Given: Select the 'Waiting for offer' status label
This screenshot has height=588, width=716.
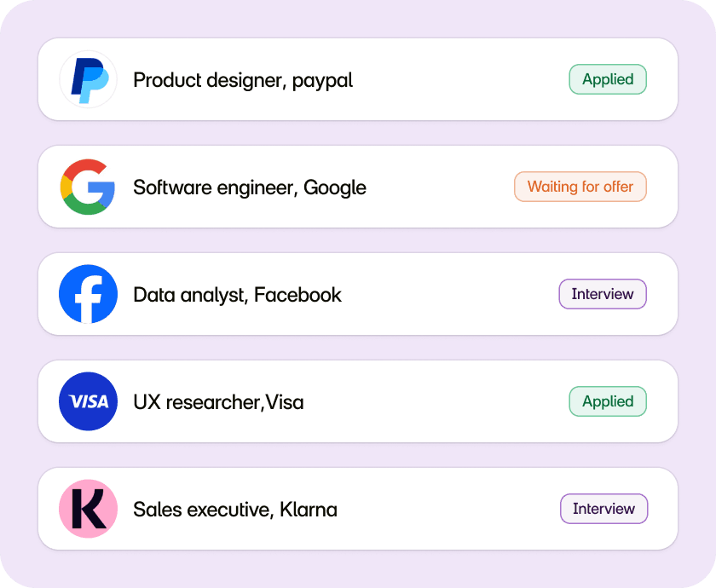Looking at the screenshot, I should coord(580,187).
